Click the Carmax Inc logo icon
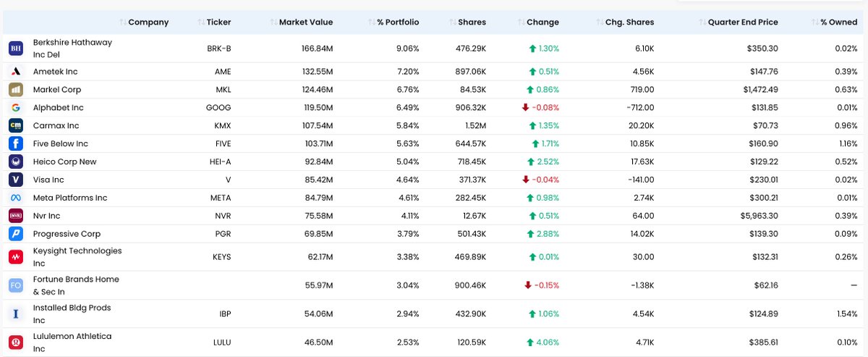 click(16, 126)
